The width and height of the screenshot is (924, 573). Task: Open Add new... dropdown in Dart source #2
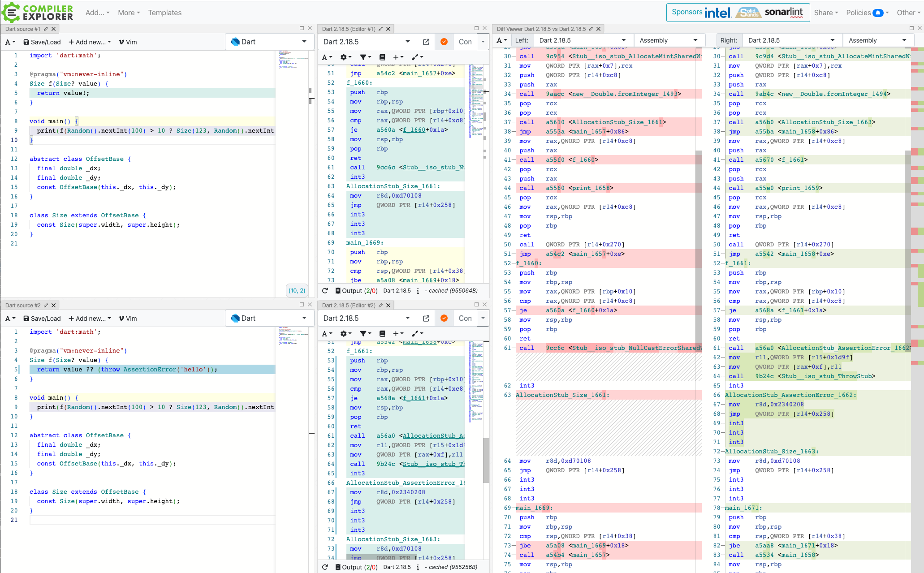coord(90,319)
